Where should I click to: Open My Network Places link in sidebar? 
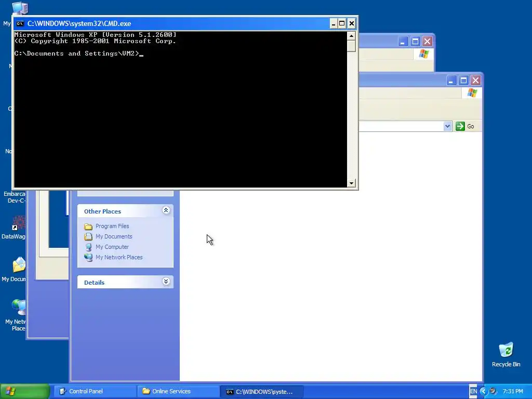coord(119,257)
